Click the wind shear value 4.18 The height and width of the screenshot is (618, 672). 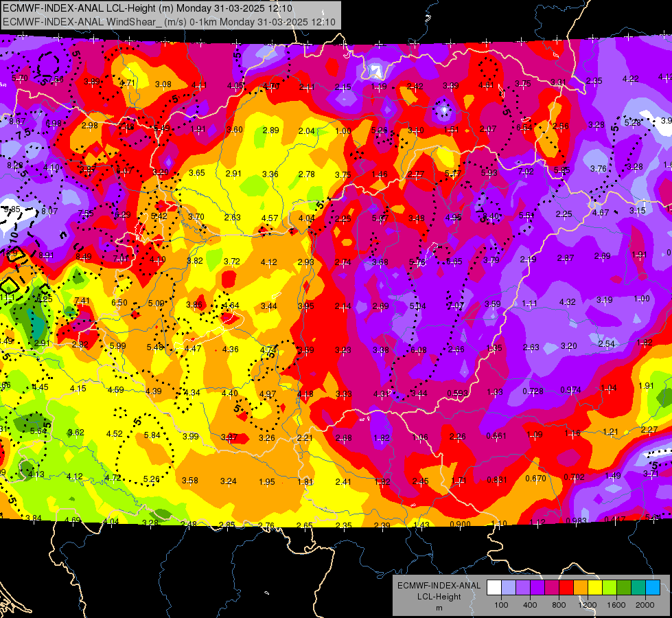[305, 393]
